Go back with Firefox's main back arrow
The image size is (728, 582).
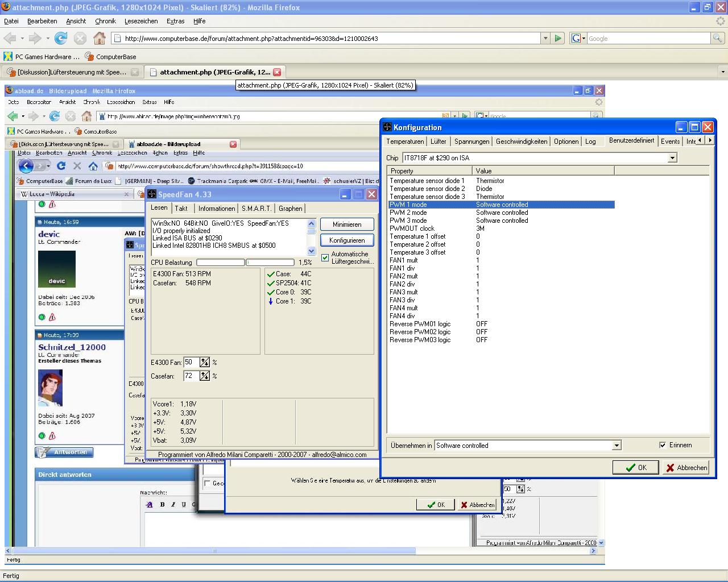click(10, 38)
